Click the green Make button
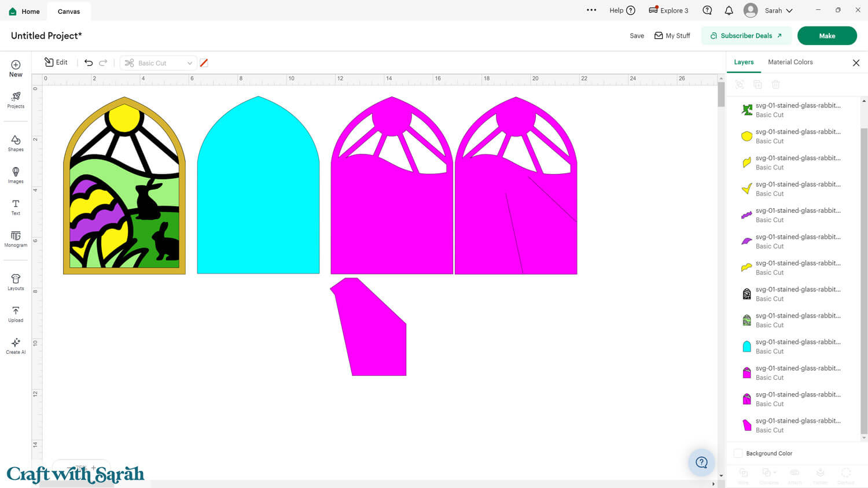868x488 pixels. tap(826, 36)
